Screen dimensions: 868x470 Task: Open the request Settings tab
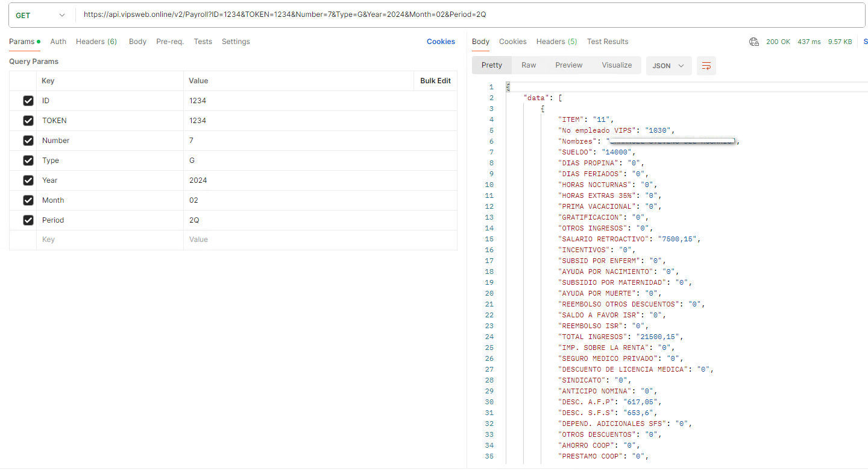pos(236,42)
